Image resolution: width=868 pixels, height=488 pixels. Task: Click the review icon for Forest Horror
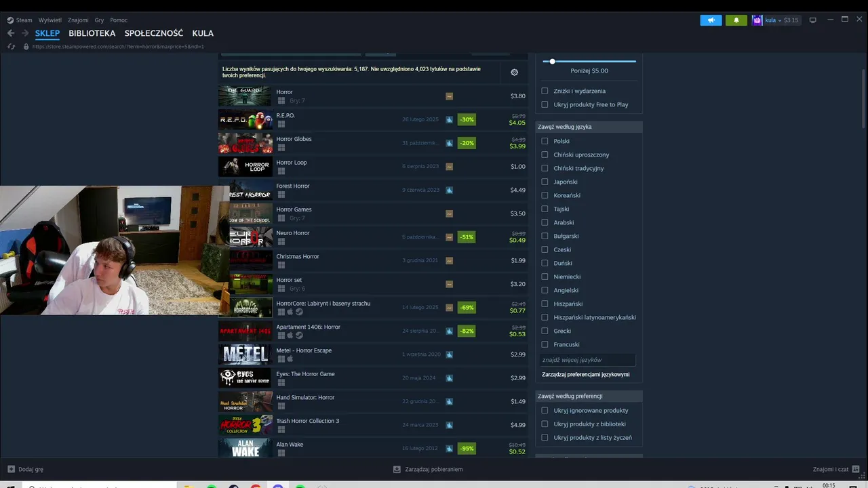pos(449,190)
